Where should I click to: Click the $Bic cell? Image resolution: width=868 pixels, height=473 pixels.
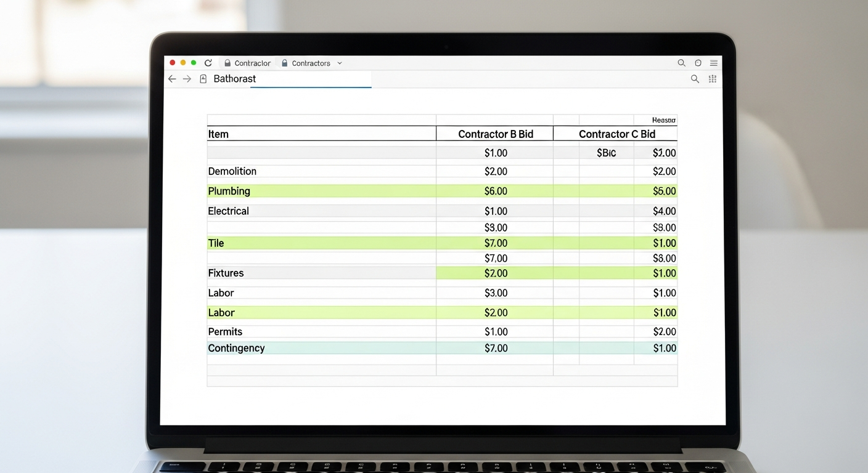pos(607,153)
